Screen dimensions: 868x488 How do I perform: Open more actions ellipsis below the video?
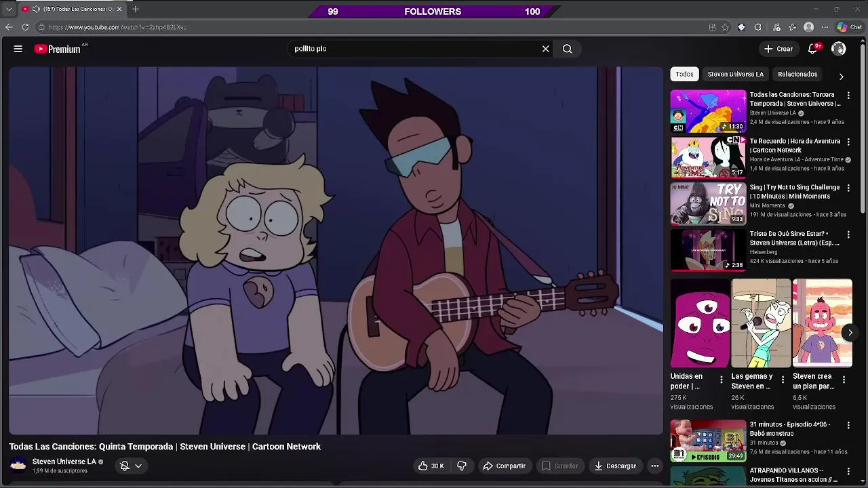(654, 466)
